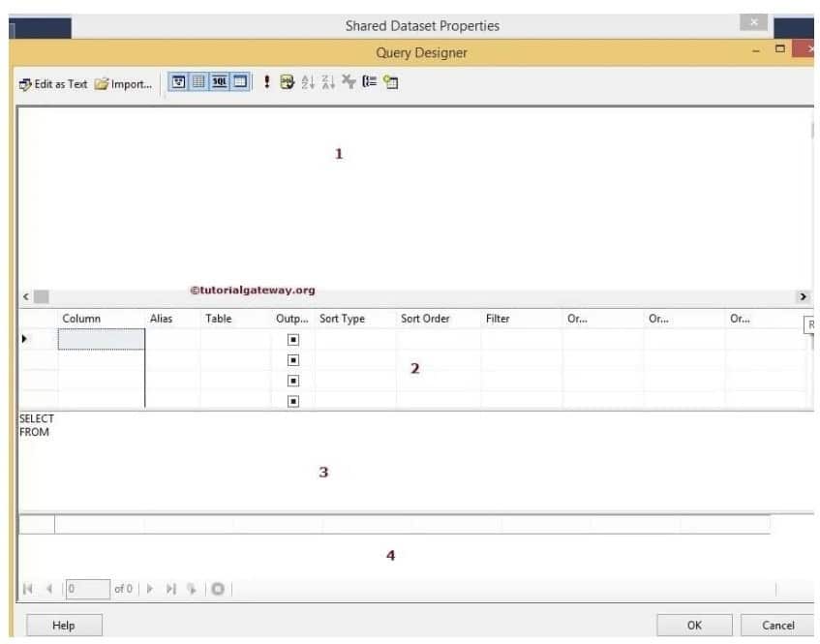Click Edit as Text button
Image resolution: width=820 pixels, height=644 pixels.
point(54,83)
